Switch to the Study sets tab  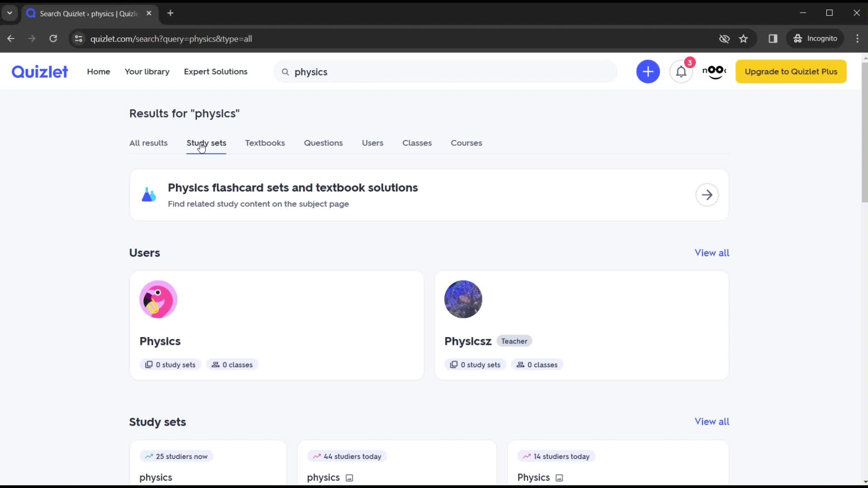(206, 143)
